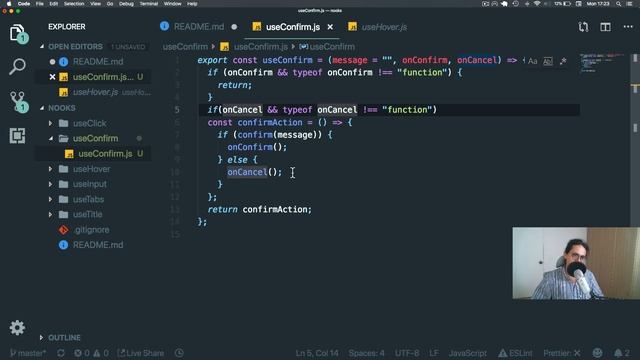Image resolution: width=640 pixels, height=360 pixels.
Task: Change indentation via Spaces: 4
Action: click(x=366, y=353)
